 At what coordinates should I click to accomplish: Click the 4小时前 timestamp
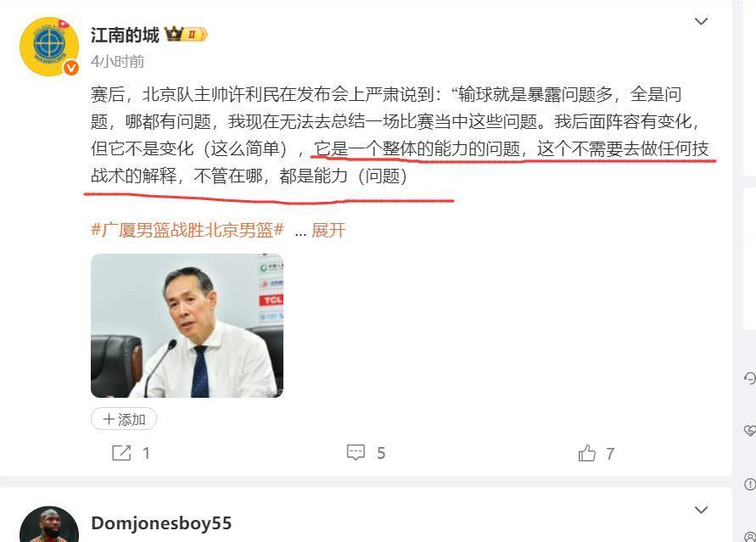click(117, 61)
